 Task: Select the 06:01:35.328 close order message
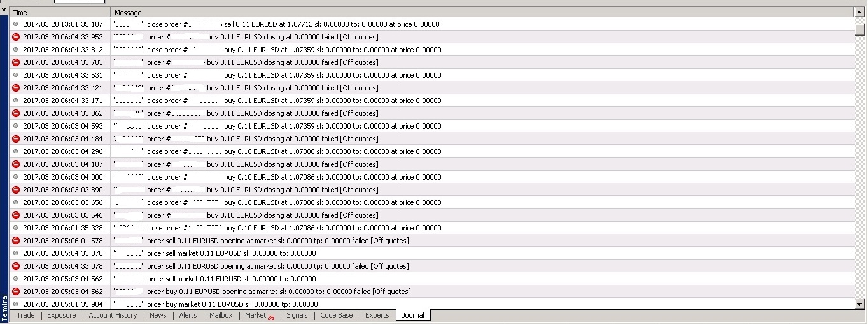277,228
